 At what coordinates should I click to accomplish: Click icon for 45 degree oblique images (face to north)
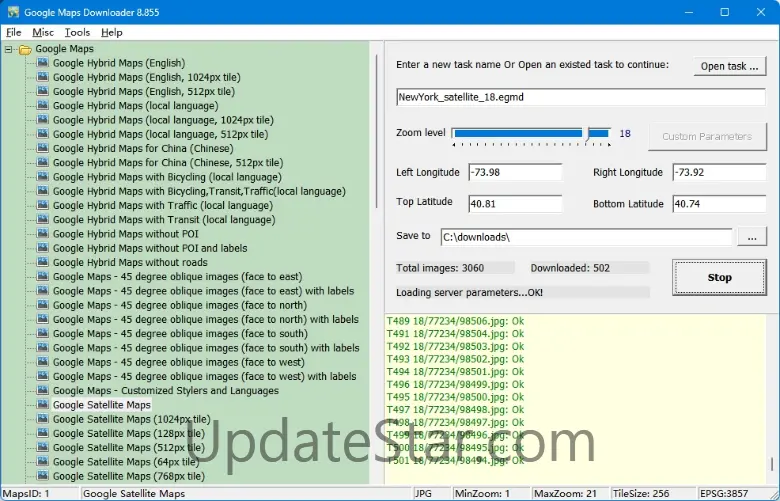43,305
